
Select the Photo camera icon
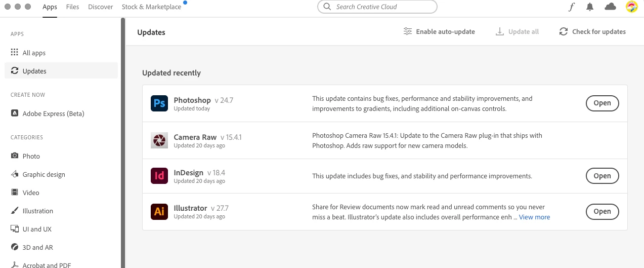(x=15, y=156)
